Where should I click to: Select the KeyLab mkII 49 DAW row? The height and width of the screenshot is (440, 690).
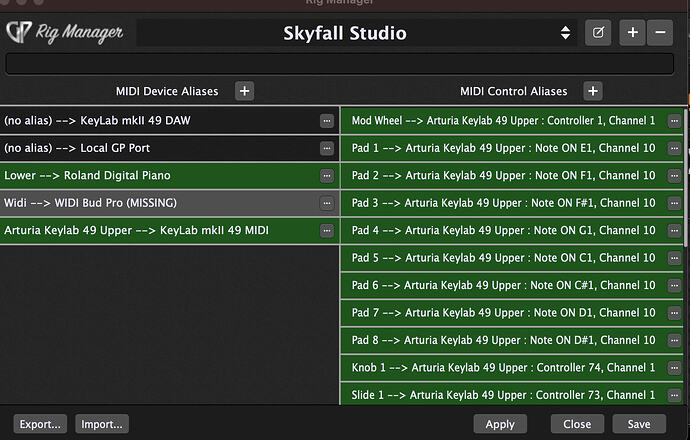[x=169, y=121]
